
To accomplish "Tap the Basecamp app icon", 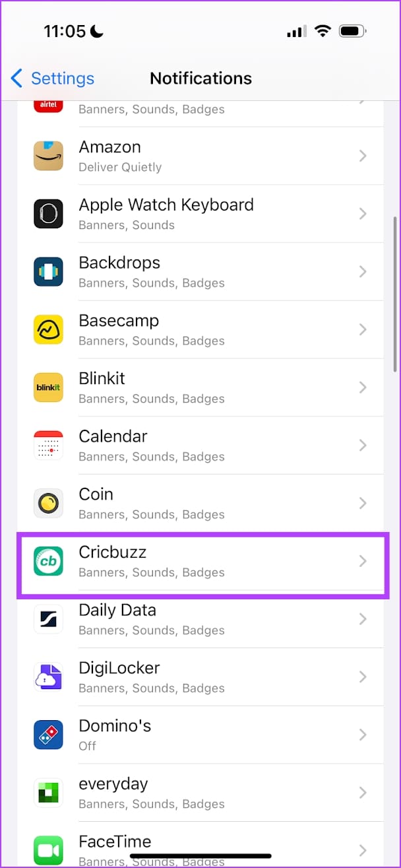I will 48,329.
